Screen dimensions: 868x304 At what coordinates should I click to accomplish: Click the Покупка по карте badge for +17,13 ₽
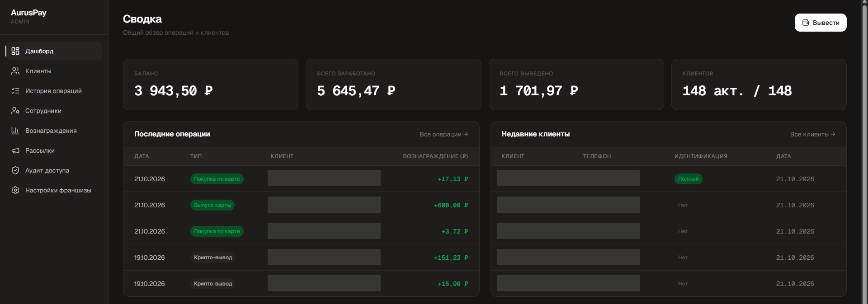coord(217,179)
